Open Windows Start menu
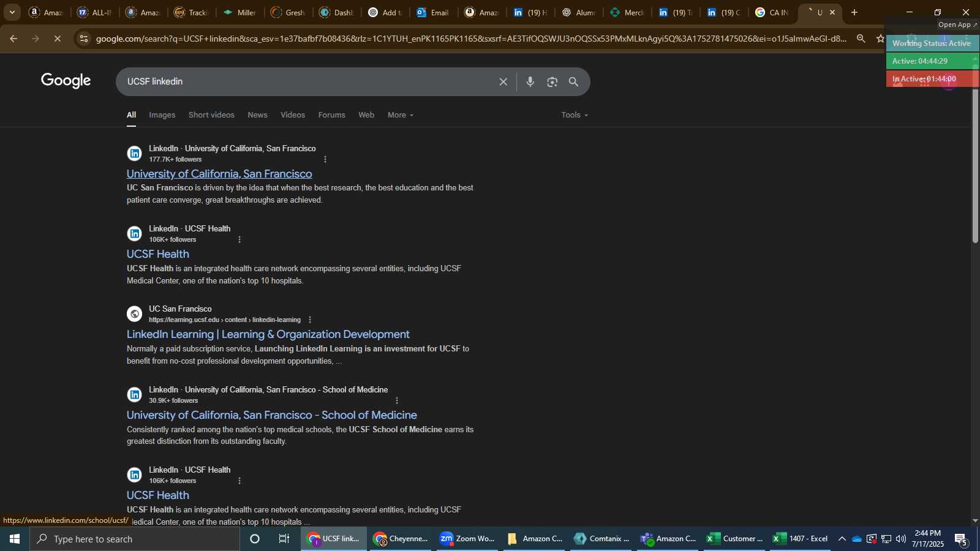The height and width of the screenshot is (551, 980). coord(15,539)
